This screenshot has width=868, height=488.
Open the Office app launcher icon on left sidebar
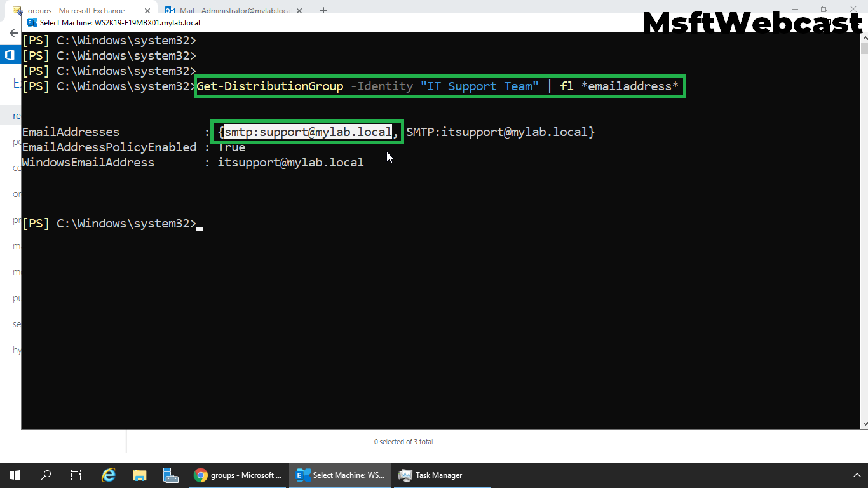pos(9,55)
